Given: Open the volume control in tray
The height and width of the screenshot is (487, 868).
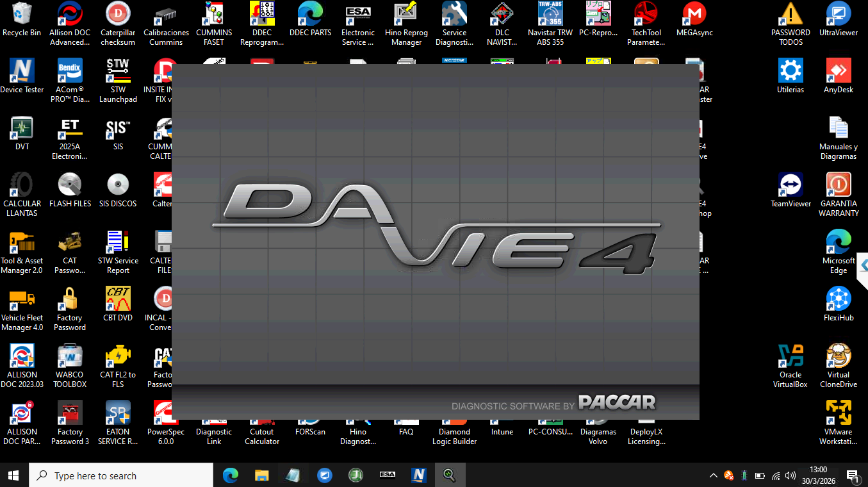Looking at the screenshot, I should [x=790, y=475].
